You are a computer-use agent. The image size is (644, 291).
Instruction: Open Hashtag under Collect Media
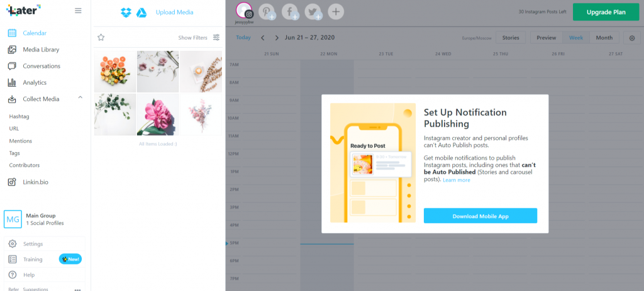tap(19, 116)
